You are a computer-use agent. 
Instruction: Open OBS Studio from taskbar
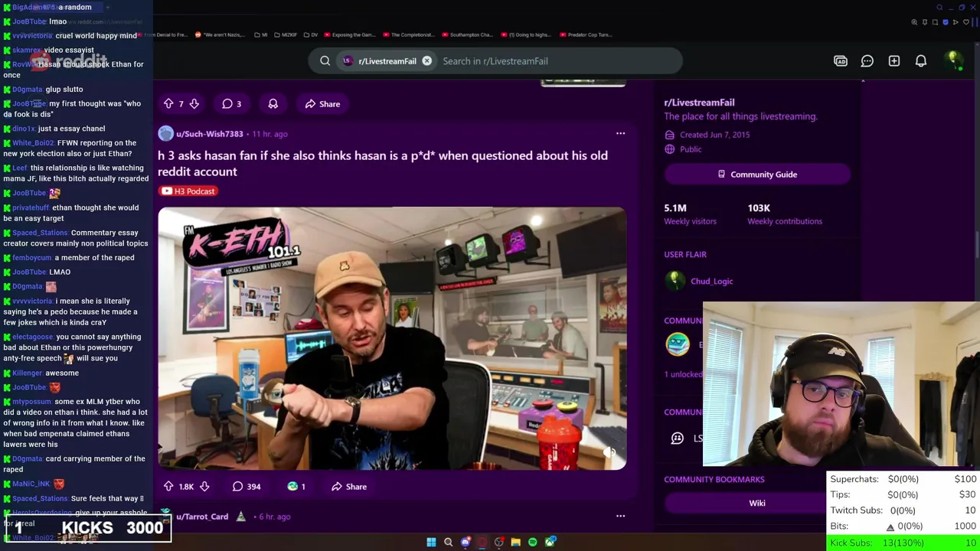498,543
